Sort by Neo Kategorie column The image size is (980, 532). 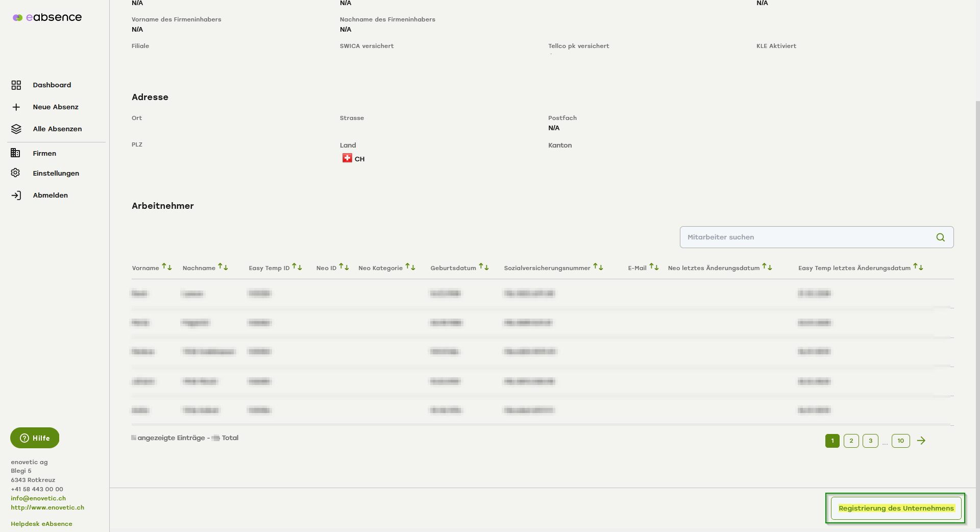[410, 267]
